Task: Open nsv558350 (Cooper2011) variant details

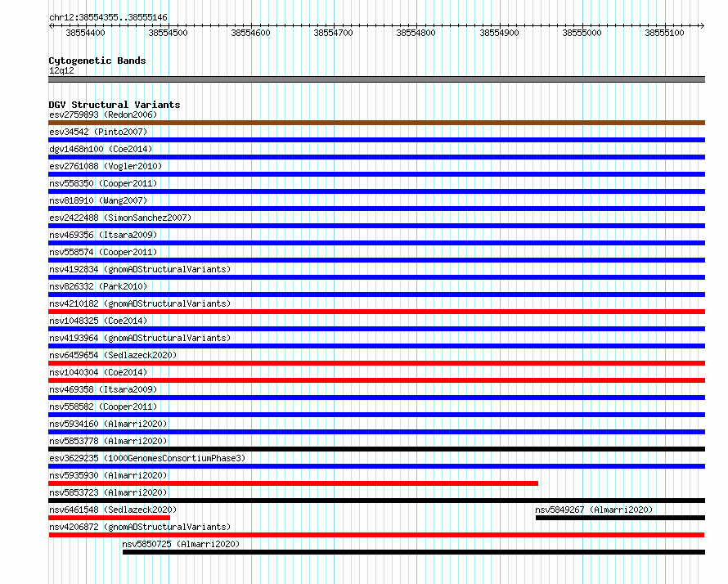Action: 103,183
